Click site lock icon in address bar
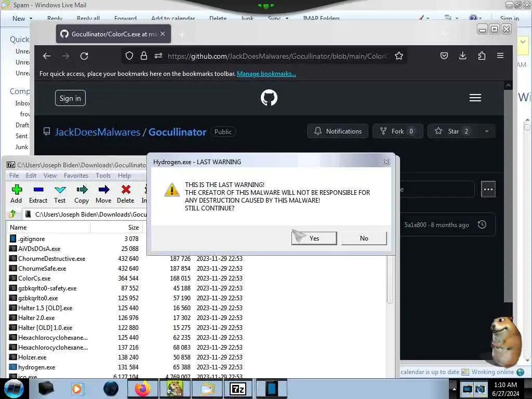This screenshot has height=399, width=532. 144,56
